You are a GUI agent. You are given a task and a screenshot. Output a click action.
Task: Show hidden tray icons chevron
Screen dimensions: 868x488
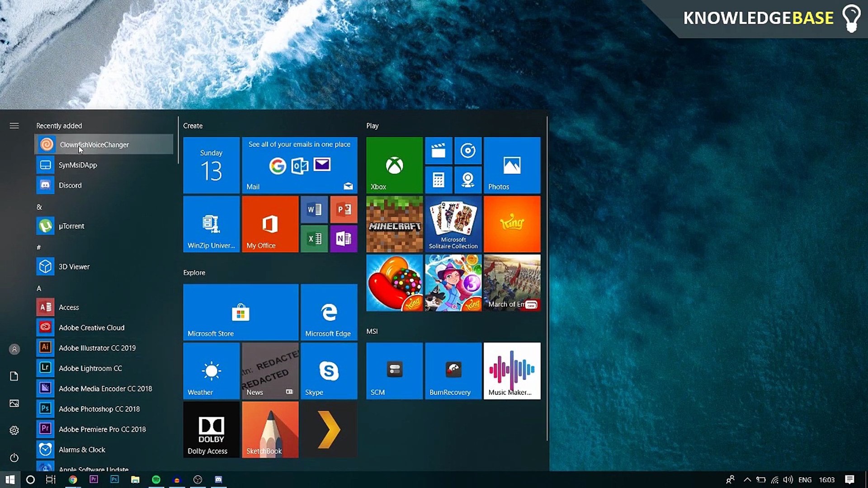(x=747, y=480)
